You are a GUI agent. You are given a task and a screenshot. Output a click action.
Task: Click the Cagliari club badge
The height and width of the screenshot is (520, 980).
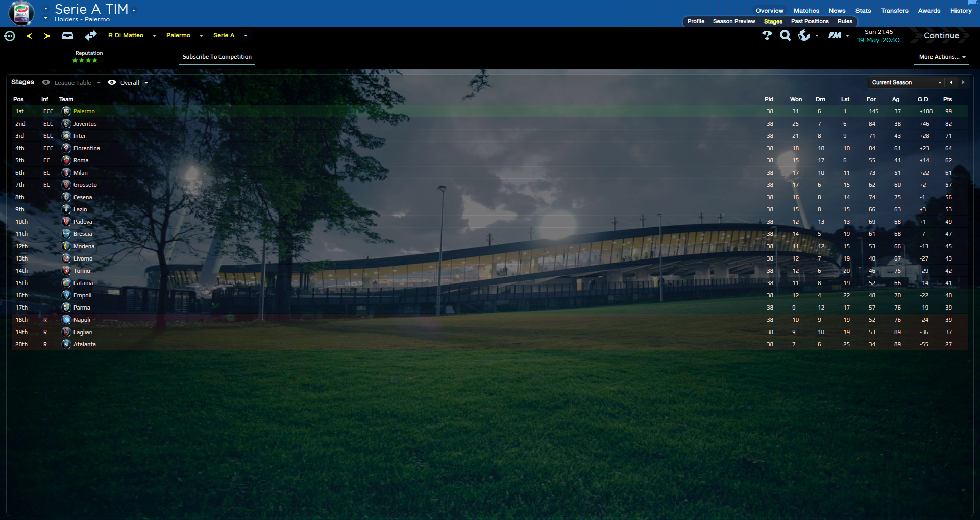pyautogui.click(x=66, y=332)
